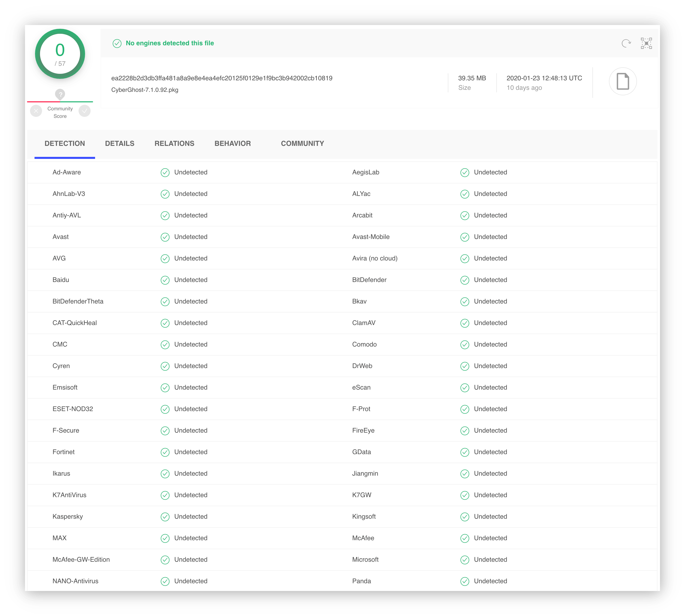Click the Arcabit undetected check icon

465,216
